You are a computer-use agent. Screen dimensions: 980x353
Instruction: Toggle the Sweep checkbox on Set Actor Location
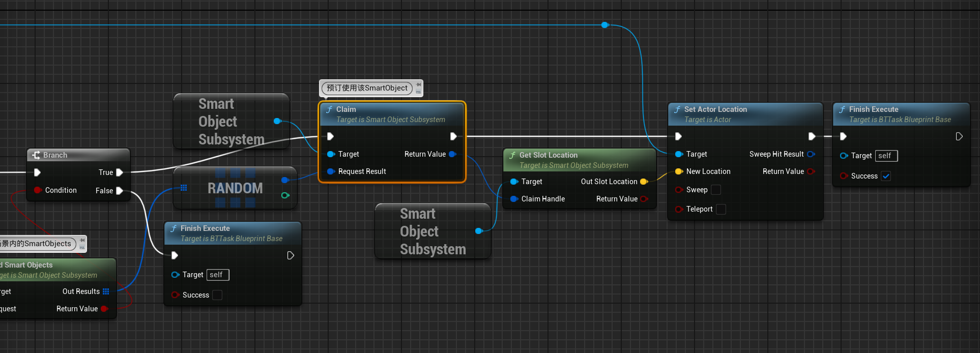pyautogui.click(x=716, y=190)
